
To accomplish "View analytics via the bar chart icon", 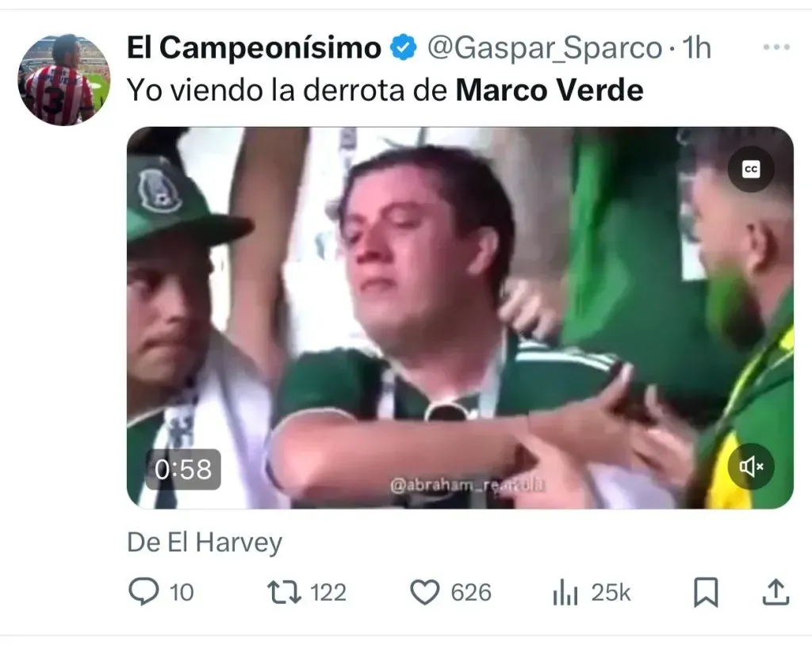I will click(565, 592).
